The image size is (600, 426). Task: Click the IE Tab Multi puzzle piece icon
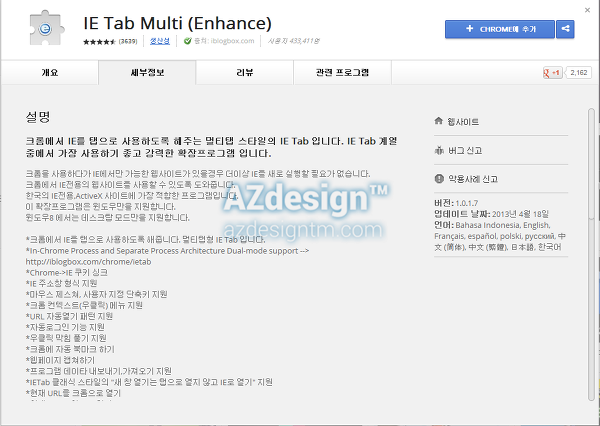47,28
